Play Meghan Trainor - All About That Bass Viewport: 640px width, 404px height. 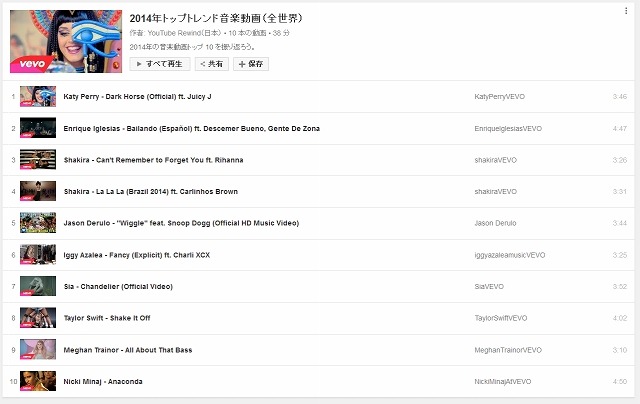(x=128, y=350)
